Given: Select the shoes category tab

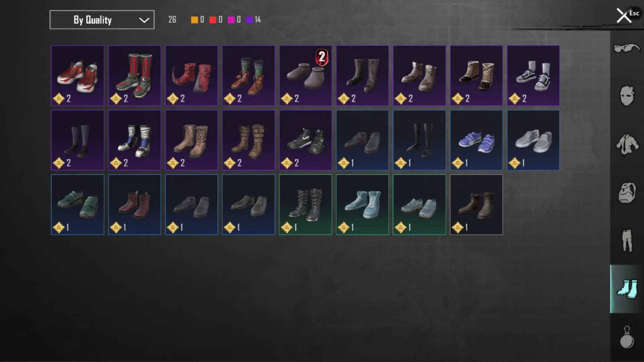Looking at the screenshot, I should coord(627,289).
